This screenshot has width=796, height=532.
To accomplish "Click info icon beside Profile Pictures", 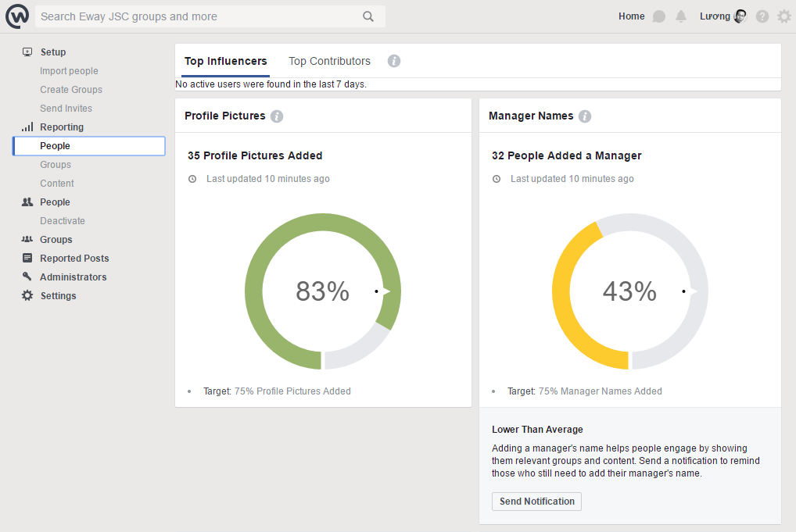I will click(277, 116).
